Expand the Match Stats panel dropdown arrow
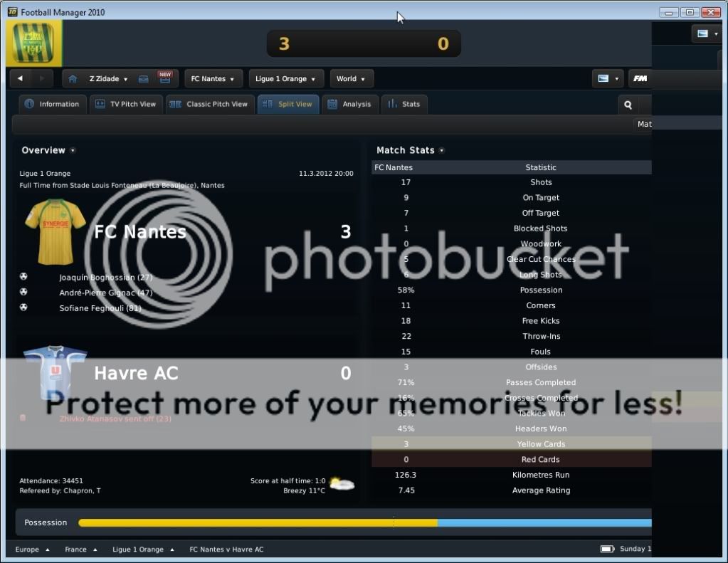The image size is (728, 563). (442, 151)
